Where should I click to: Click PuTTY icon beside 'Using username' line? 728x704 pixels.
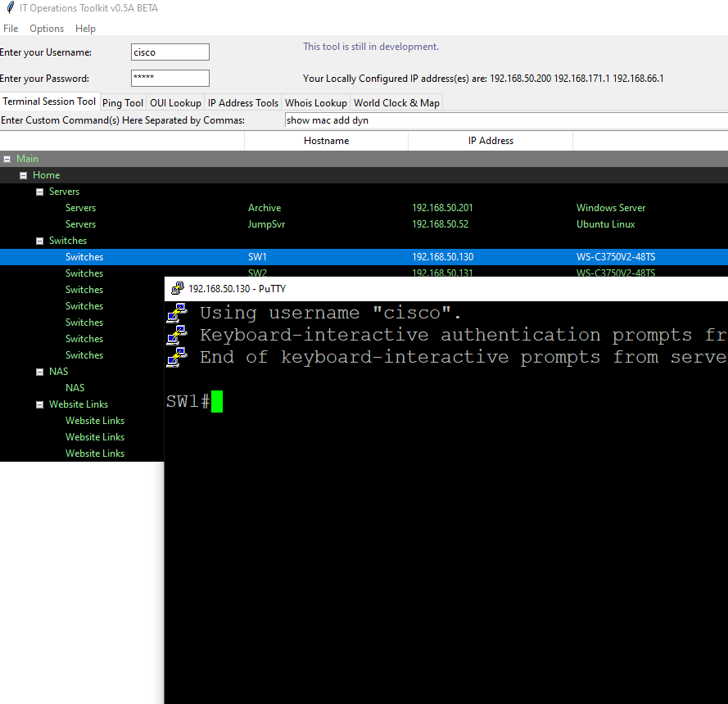coord(177,313)
